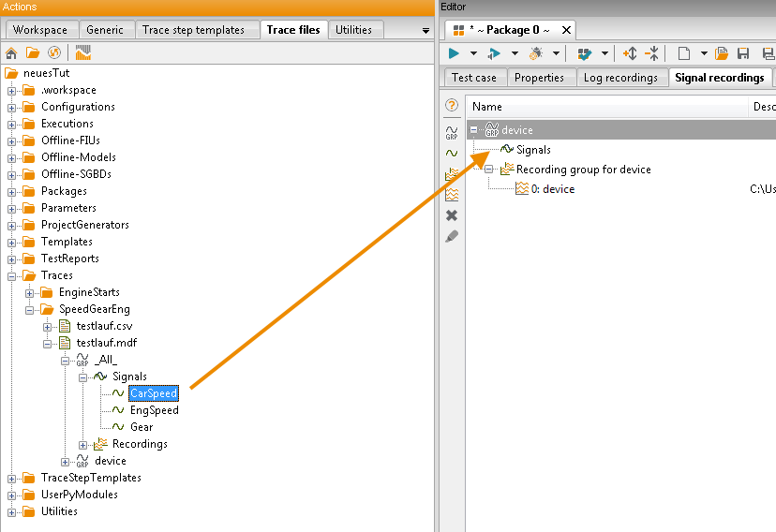This screenshot has height=532, width=776.
Task: Collapse the Recording group for device node
Action: (x=488, y=170)
